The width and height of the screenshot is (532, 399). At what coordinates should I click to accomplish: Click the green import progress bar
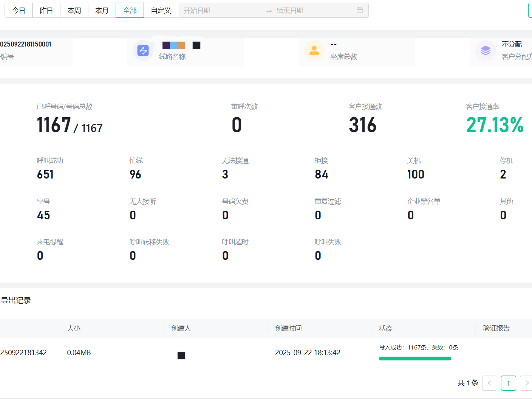[x=415, y=359]
